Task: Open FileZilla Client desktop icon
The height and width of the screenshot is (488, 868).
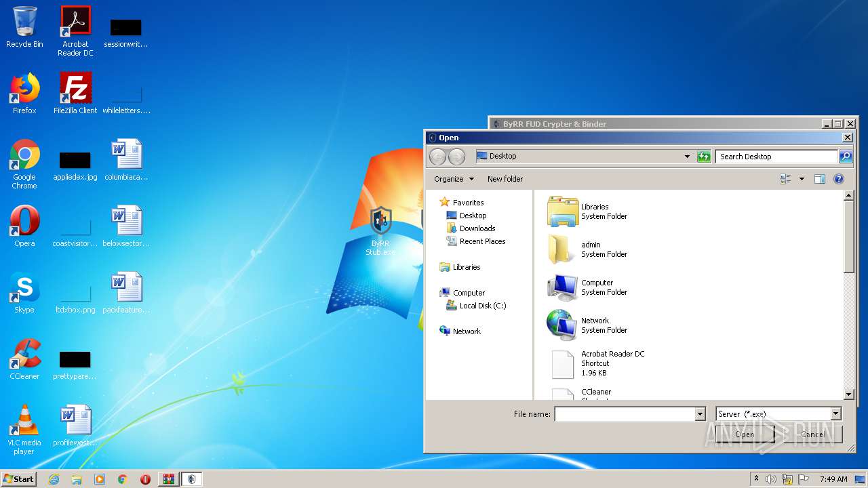Action: tap(75, 94)
